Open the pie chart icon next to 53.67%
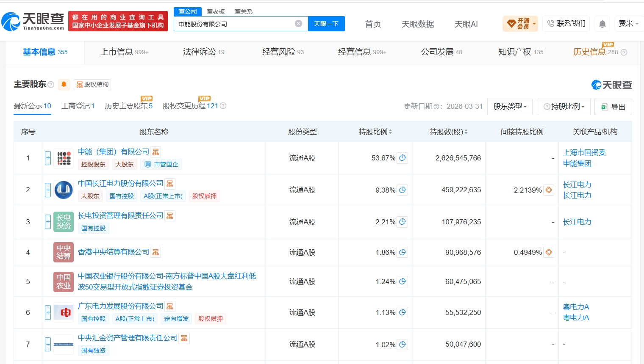 (x=402, y=158)
